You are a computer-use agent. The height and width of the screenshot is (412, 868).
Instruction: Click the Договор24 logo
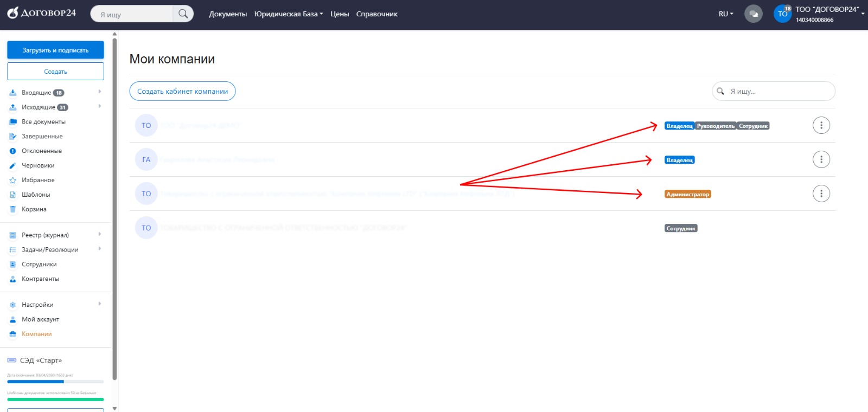pos(42,13)
